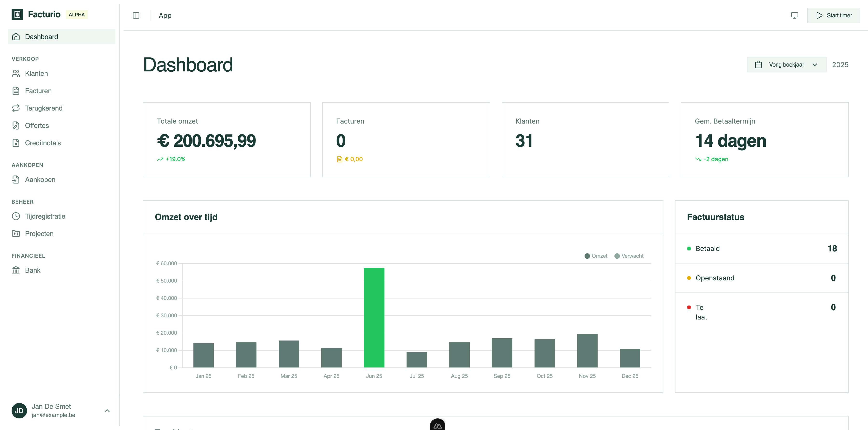Click the Jan 25 revenue bar
868x430 pixels.
coord(204,355)
